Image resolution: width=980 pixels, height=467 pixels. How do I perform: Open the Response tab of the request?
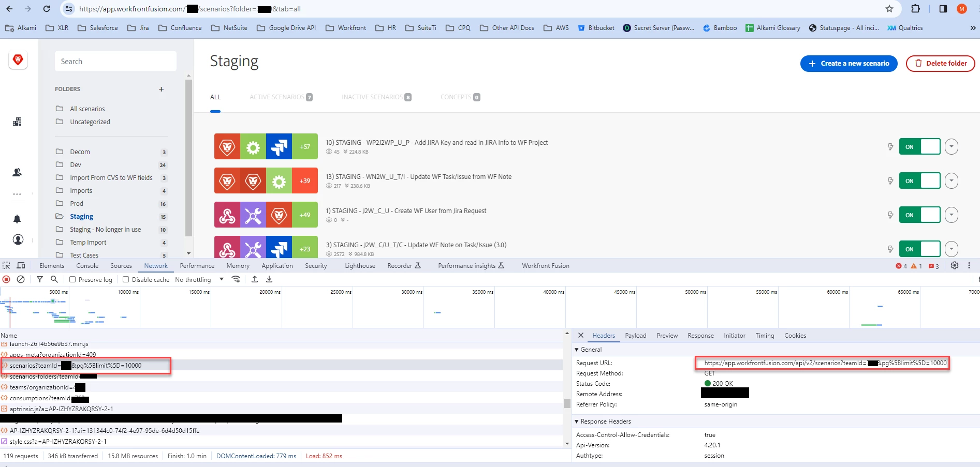(x=700, y=336)
